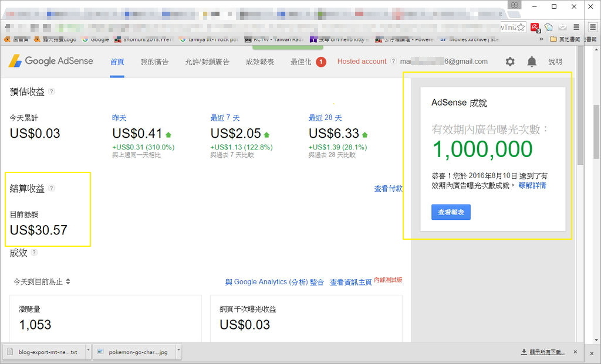Image resolution: width=601 pixels, height=364 pixels.
Task: Open the 搜尋 dirt hello kitty bookmark
Action: point(340,39)
